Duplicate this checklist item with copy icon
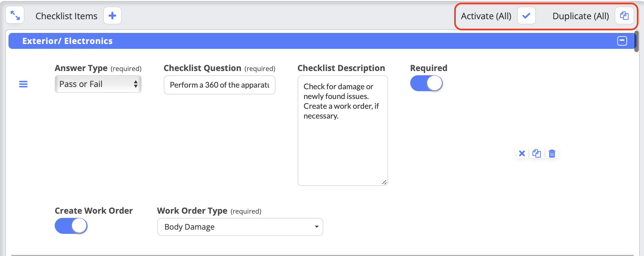644x256 pixels. (537, 153)
